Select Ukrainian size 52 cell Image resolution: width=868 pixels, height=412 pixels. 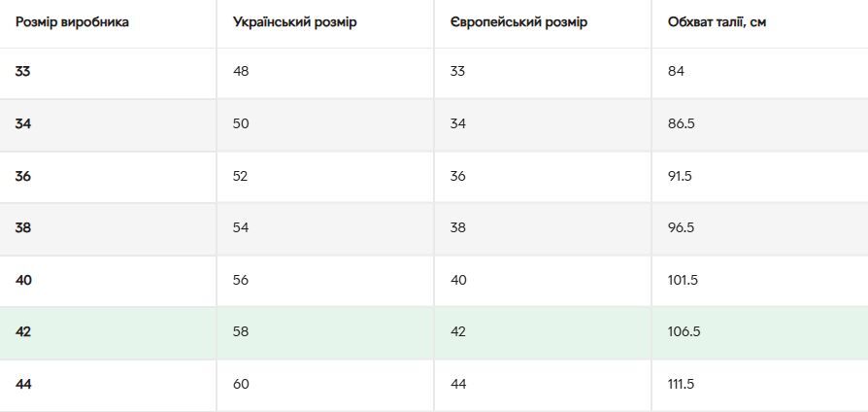(x=242, y=176)
